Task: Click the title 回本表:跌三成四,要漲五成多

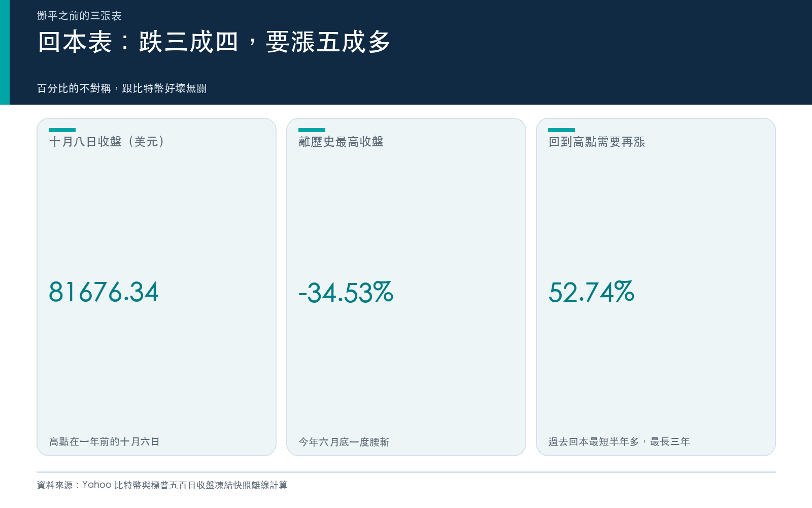Action: point(214,42)
